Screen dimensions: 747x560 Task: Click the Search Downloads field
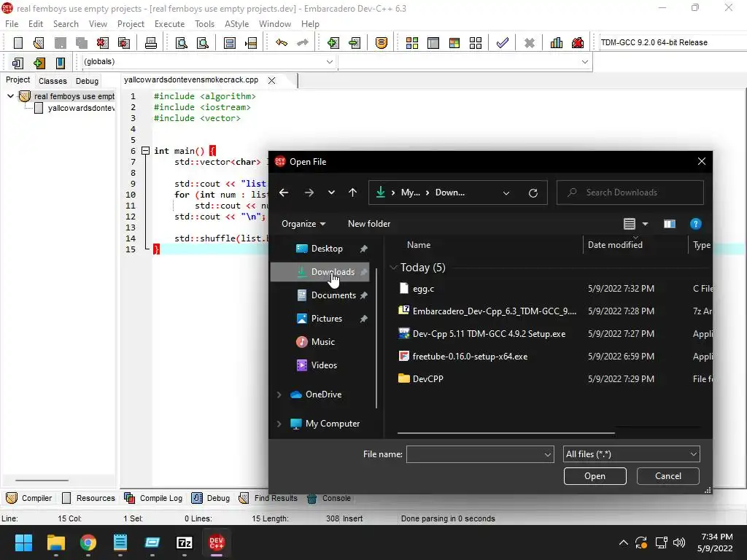coord(630,192)
